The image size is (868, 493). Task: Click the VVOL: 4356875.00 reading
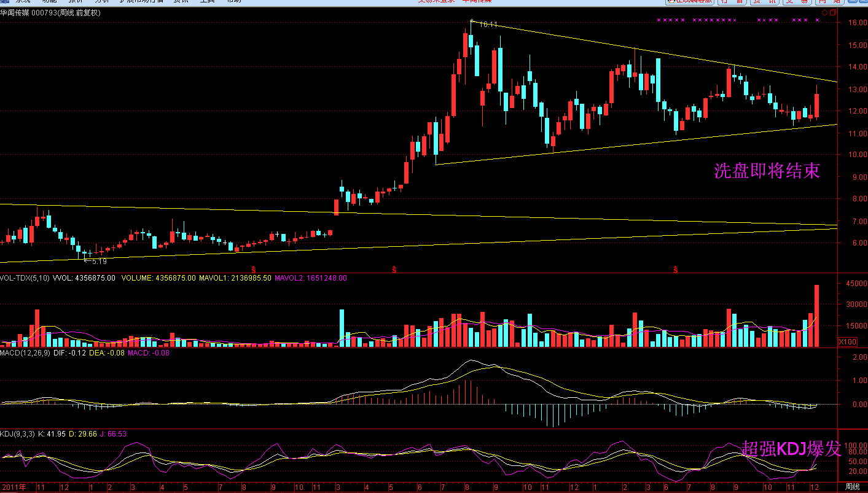coord(84,278)
